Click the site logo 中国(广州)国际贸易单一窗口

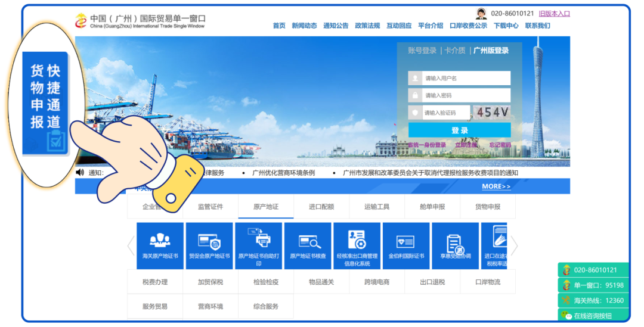140,21
